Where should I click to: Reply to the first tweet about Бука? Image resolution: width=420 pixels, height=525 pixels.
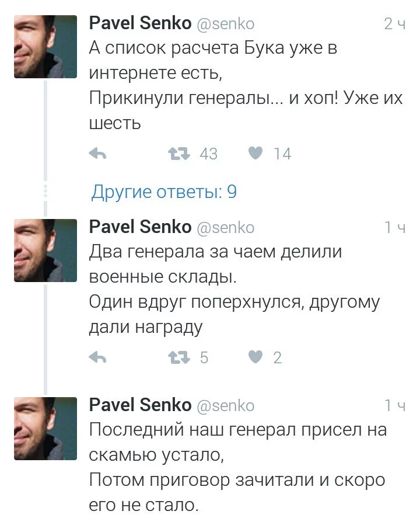tap(97, 154)
